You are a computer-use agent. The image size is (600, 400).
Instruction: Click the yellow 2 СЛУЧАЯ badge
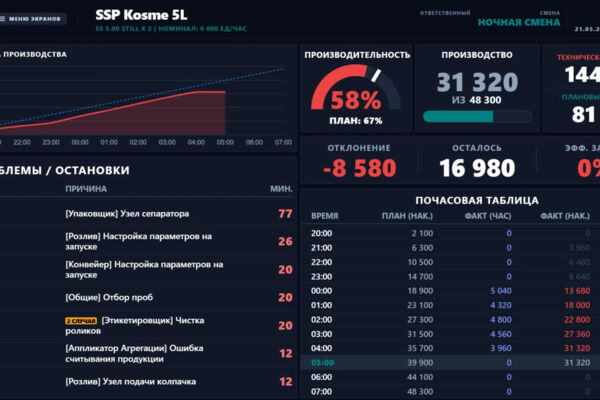coord(81,321)
